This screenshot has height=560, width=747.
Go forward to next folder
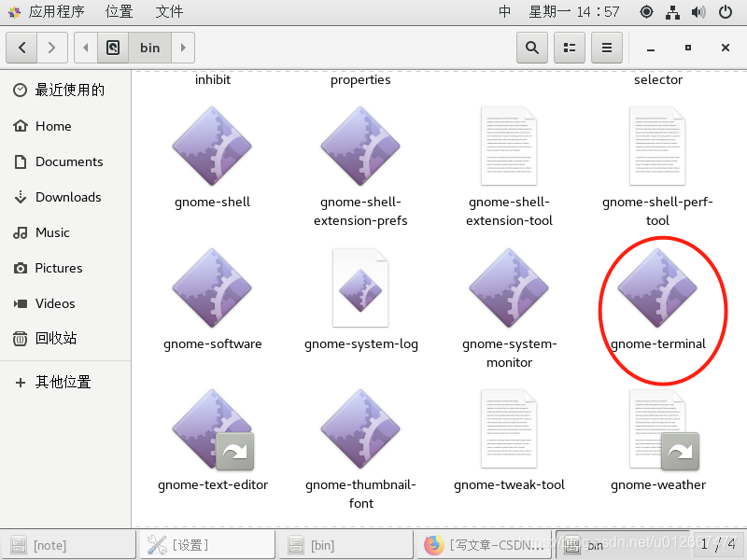(52, 48)
